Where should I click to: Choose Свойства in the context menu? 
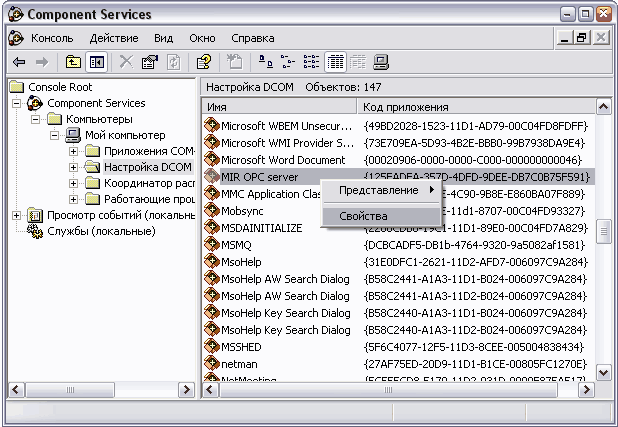coord(381,216)
